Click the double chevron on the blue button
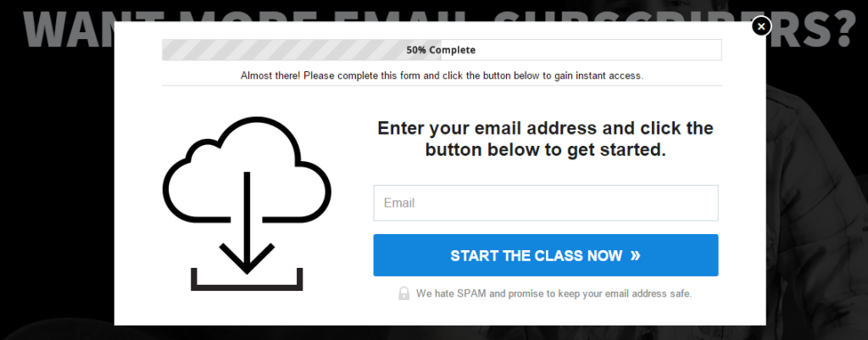The image size is (868, 340). coord(635,255)
